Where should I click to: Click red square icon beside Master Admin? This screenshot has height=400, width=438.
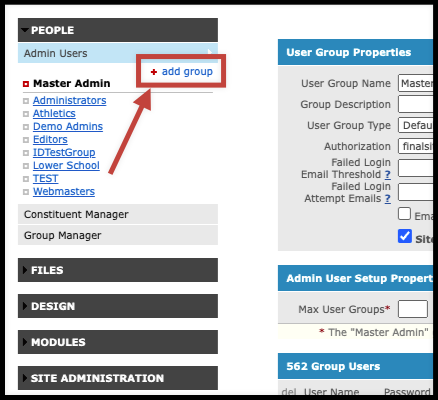click(x=26, y=84)
